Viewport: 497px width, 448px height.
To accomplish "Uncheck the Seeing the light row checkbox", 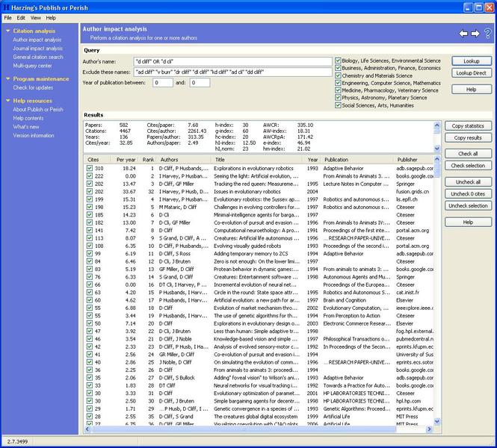I will [x=90, y=176].
